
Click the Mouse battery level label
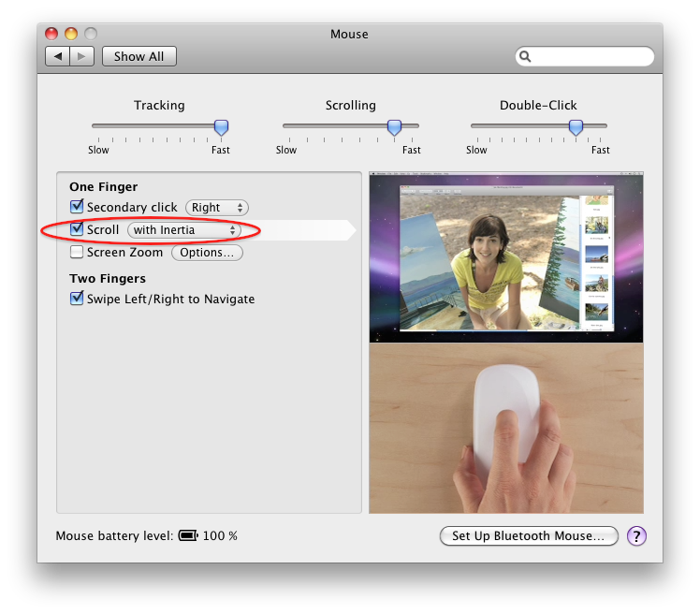pyautogui.click(x=114, y=536)
